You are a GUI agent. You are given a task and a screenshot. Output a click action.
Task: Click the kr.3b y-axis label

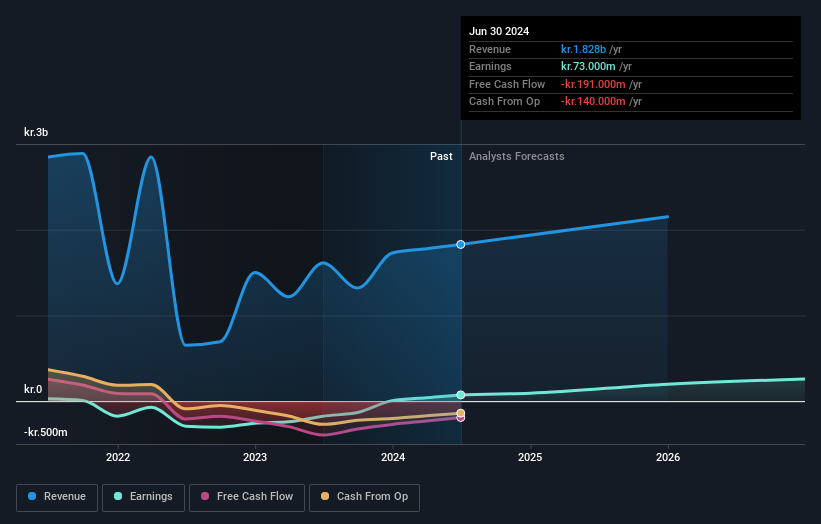36,132
